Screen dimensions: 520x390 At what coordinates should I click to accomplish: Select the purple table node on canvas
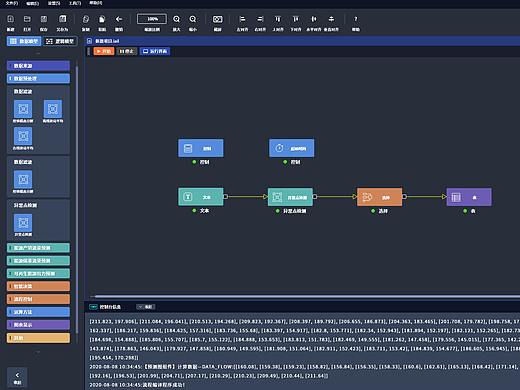(x=469, y=197)
